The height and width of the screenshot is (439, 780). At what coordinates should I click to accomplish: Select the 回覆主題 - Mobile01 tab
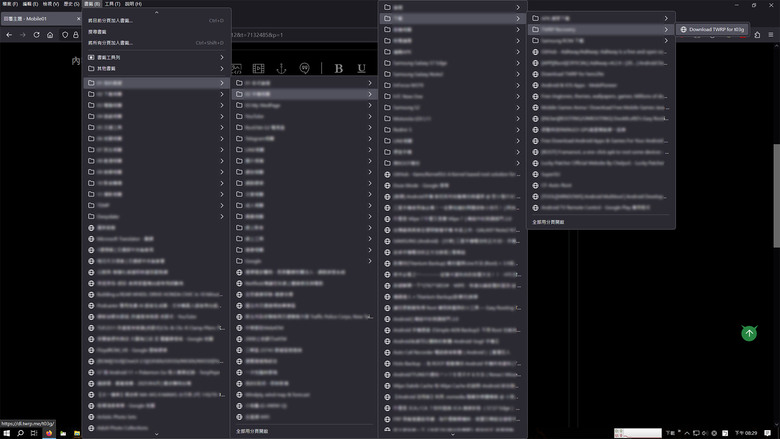click(41, 18)
